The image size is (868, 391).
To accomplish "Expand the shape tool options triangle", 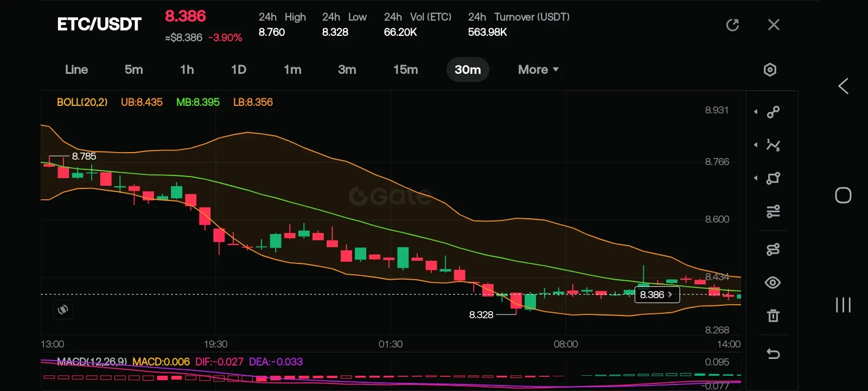I will click(756, 178).
